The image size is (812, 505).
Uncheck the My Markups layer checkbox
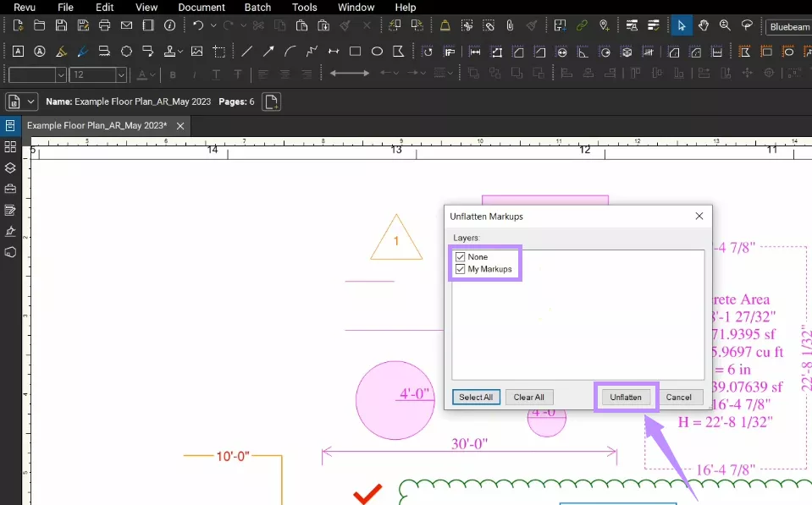pyautogui.click(x=458, y=269)
